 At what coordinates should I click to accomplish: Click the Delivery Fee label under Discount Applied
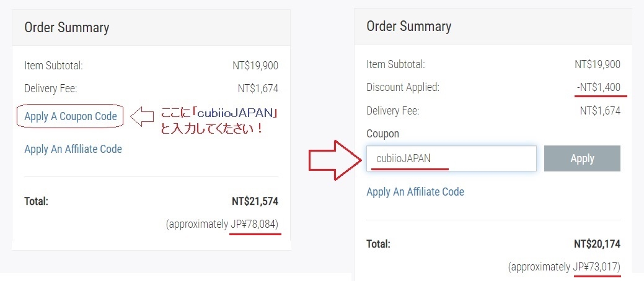tap(393, 111)
